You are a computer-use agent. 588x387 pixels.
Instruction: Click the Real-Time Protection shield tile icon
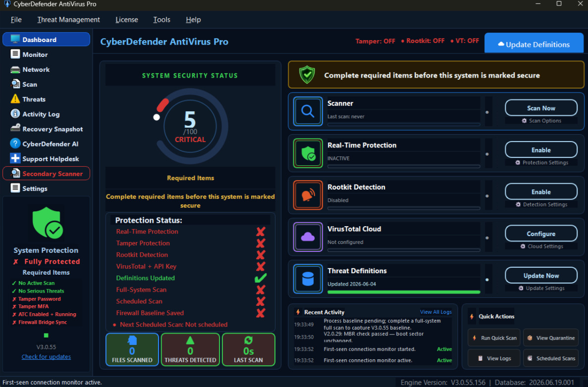click(308, 153)
